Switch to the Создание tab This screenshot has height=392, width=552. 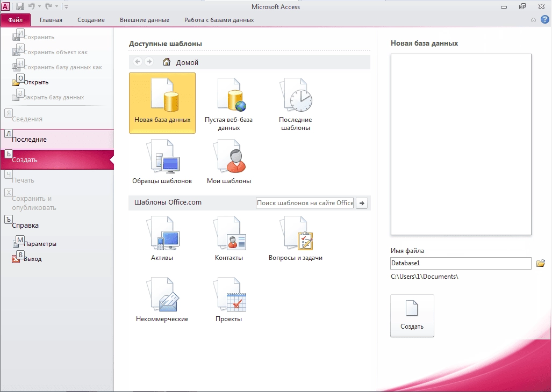(91, 20)
